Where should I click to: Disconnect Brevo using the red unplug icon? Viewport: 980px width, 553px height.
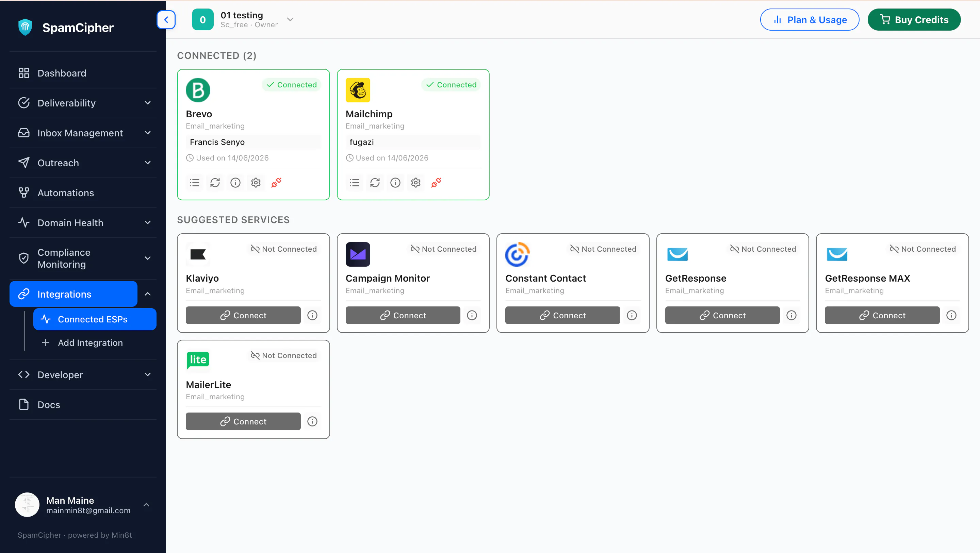coord(276,183)
